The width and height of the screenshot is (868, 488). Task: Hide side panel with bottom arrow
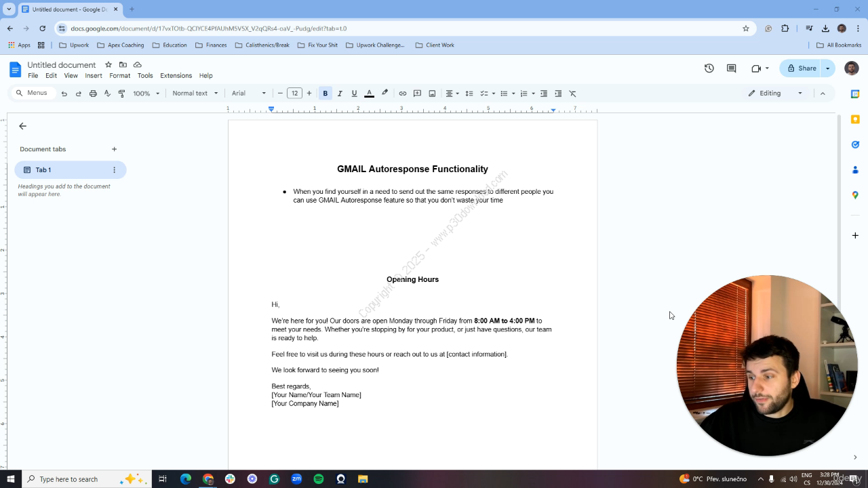click(855, 457)
